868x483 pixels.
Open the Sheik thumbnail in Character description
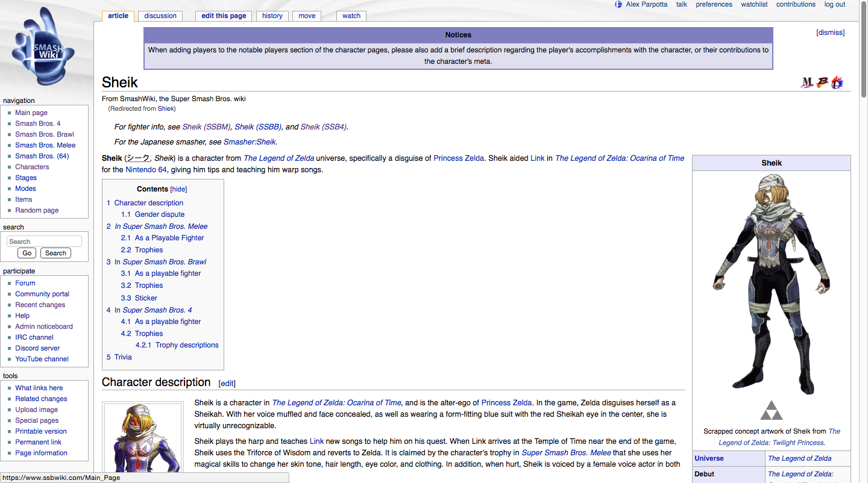143,440
